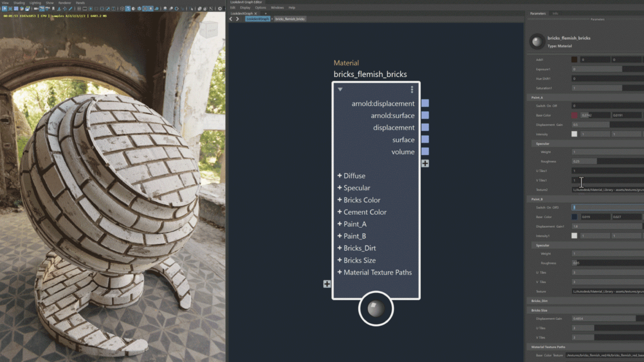Click the Wireframe on Shaded icon
The height and width of the screenshot is (362, 644).
pyautogui.click(x=139, y=9)
